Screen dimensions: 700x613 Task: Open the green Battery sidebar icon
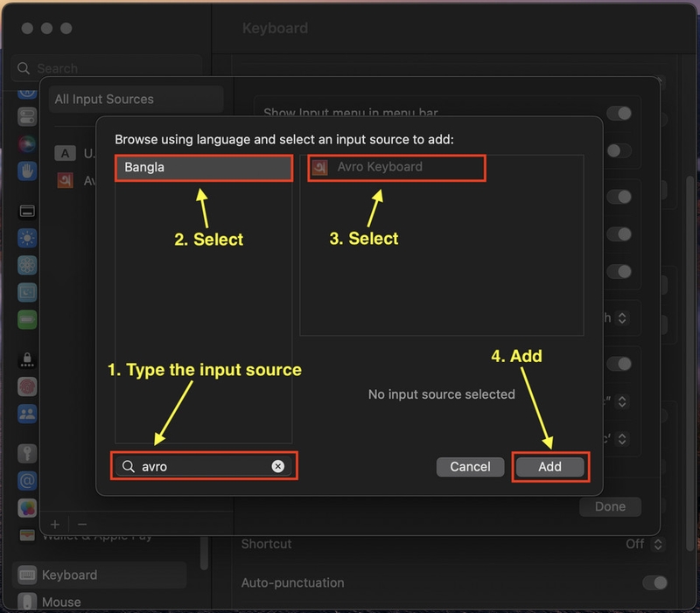click(27, 319)
